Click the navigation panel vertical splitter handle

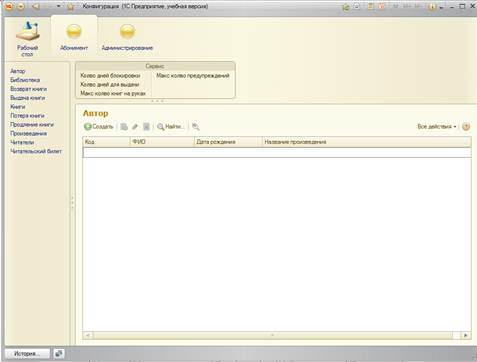tap(72, 202)
